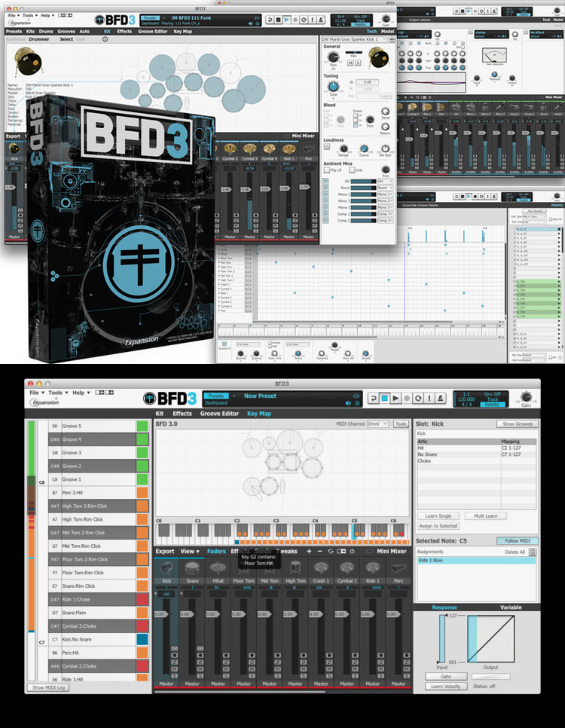Mute the Kick mixer channel
The height and width of the screenshot is (728, 565).
(x=175, y=668)
